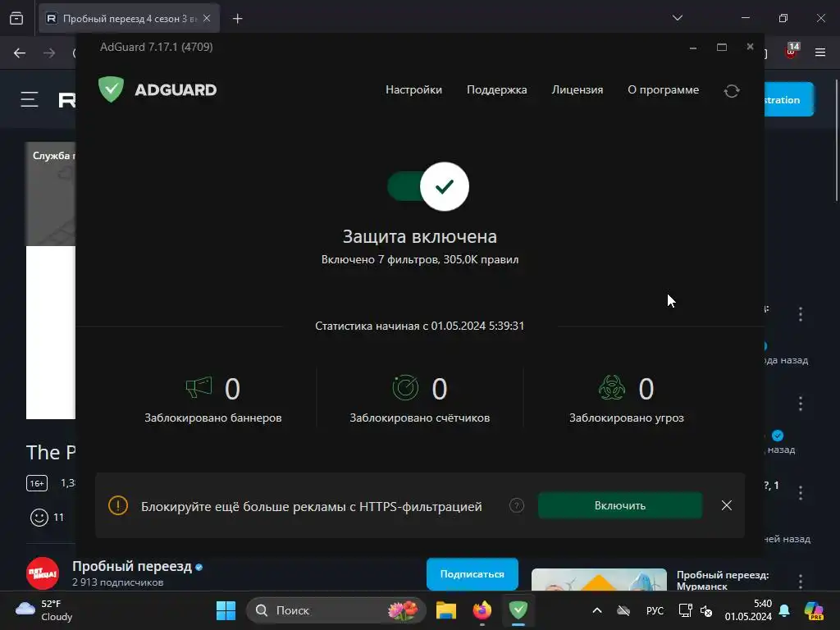Click the text Заблокировано угроз
Screen dimensions: 840x630
click(x=626, y=418)
